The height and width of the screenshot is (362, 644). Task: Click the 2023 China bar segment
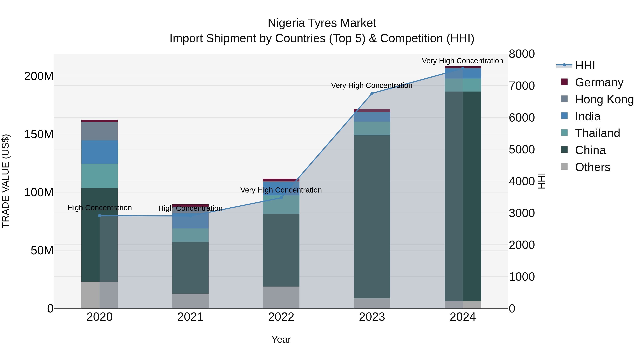(372, 217)
